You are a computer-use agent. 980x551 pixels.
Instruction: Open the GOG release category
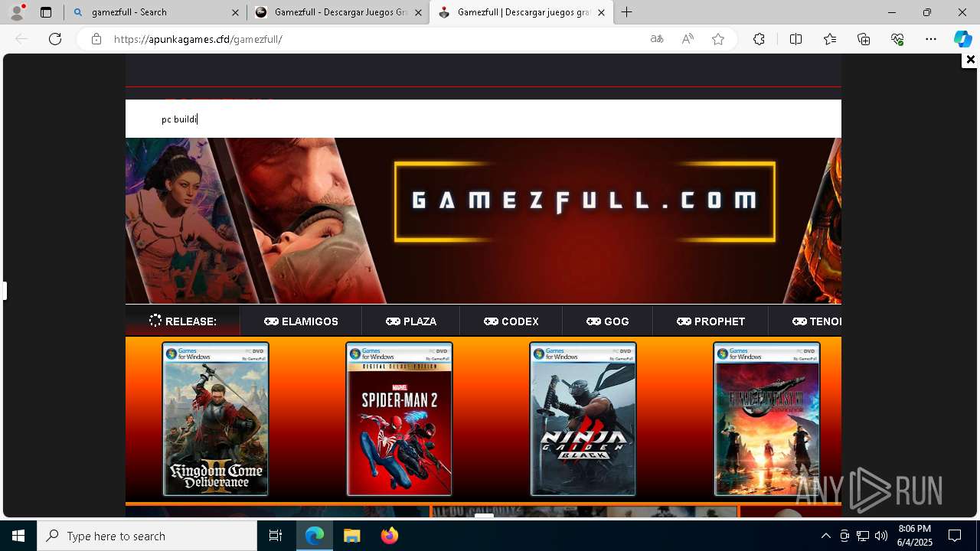(608, 321)
